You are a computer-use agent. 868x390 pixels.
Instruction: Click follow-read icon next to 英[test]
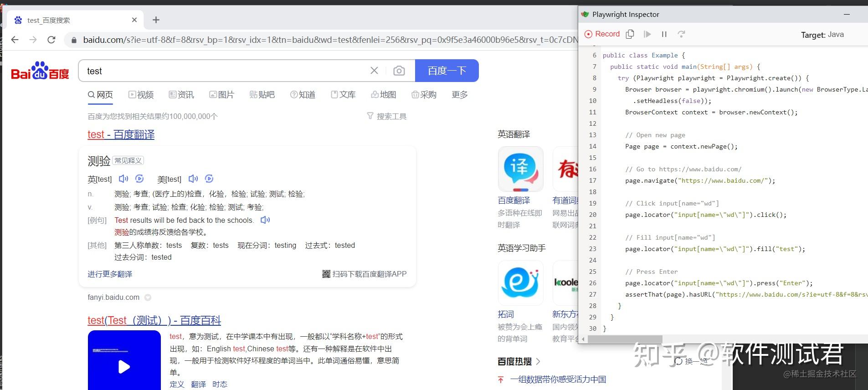[x=140, y=179]
